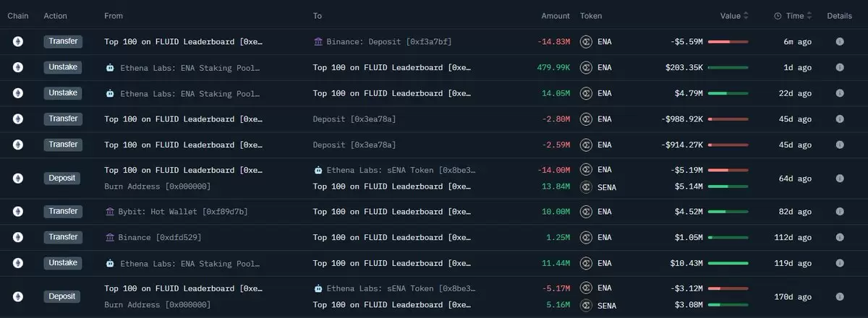Click the Amount column header

tap(556, 16)
